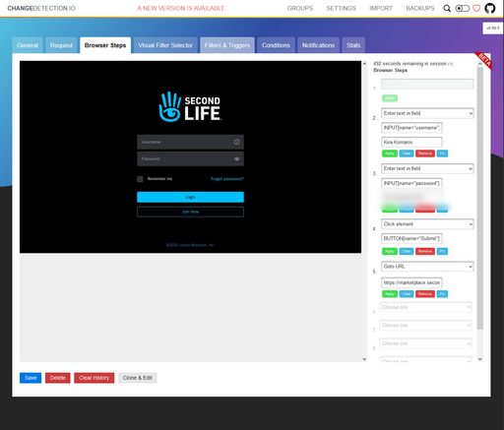Click the Join Now button in preview
This screenshot has height=430, width=504.
click(x=190, y=212)
